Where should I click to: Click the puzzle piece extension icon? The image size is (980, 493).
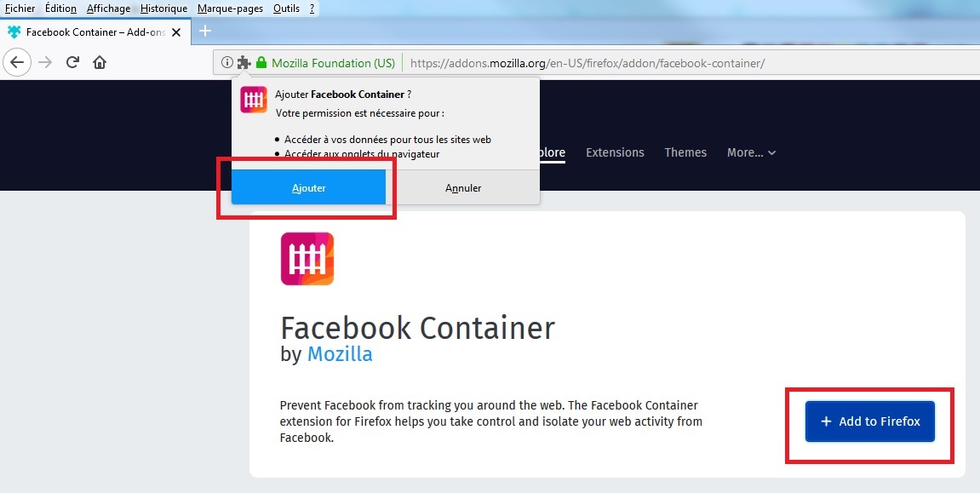244,62
